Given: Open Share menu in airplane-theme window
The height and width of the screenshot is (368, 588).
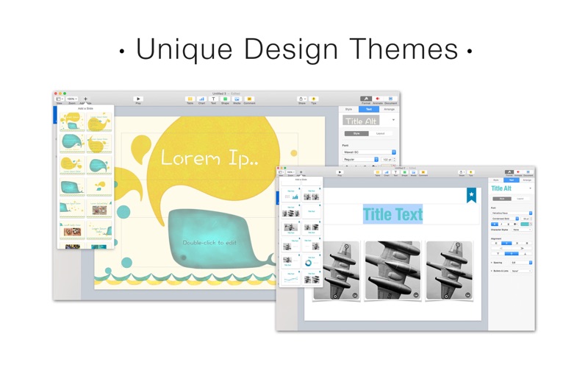Looking at the screenshot, I should [x=462, y=172].
